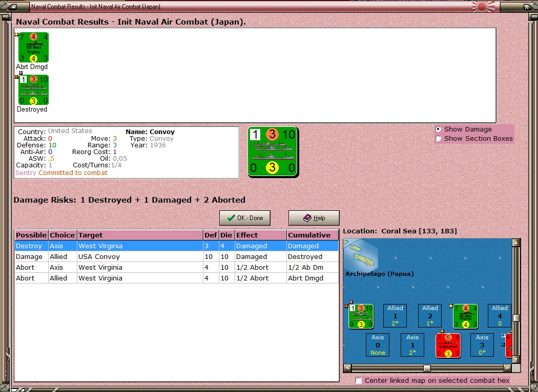Click the OK - Done button

(245, 218)
